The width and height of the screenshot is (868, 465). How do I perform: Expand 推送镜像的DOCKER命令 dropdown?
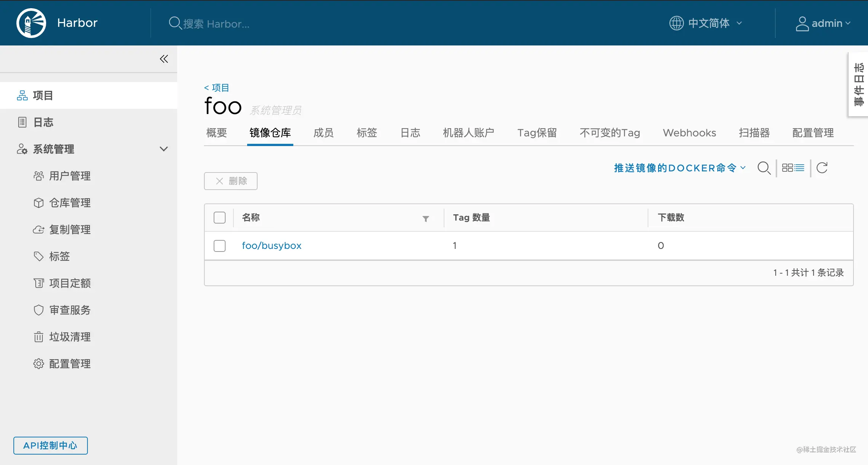(680, 168)
